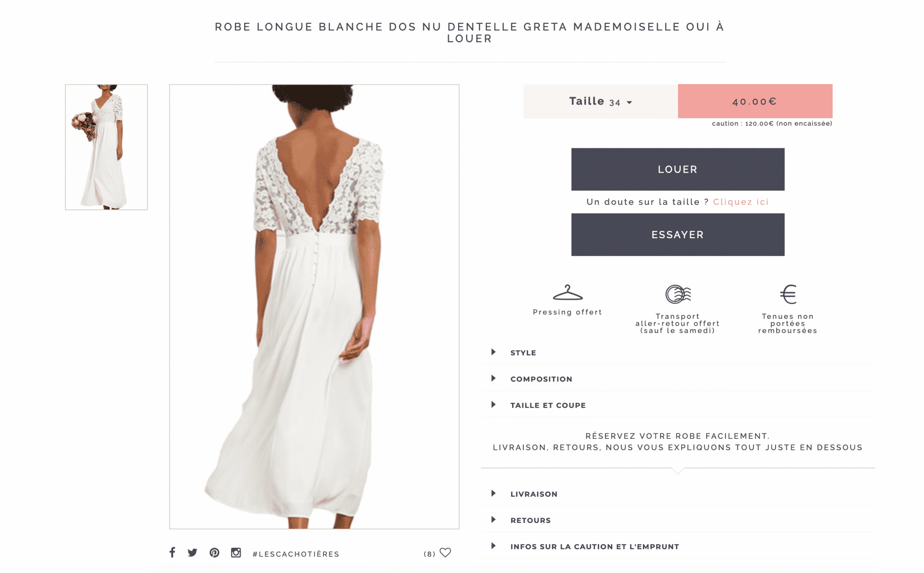Expand Infos sur la caution et l'emprunt
The width and height of the screenshot is (924, 573).
(678, 546)
